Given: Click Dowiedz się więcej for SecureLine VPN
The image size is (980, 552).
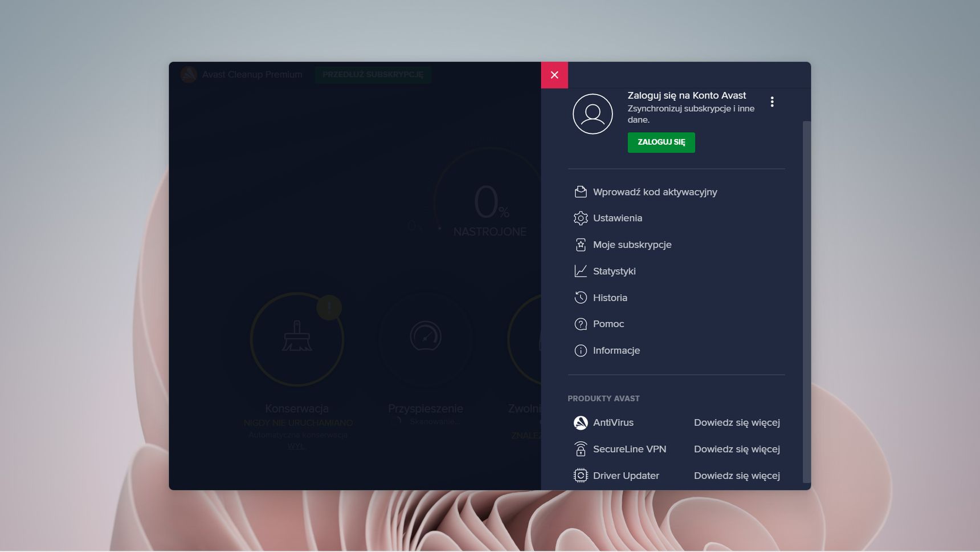Looking at the screenshot, I should point(737,449).
